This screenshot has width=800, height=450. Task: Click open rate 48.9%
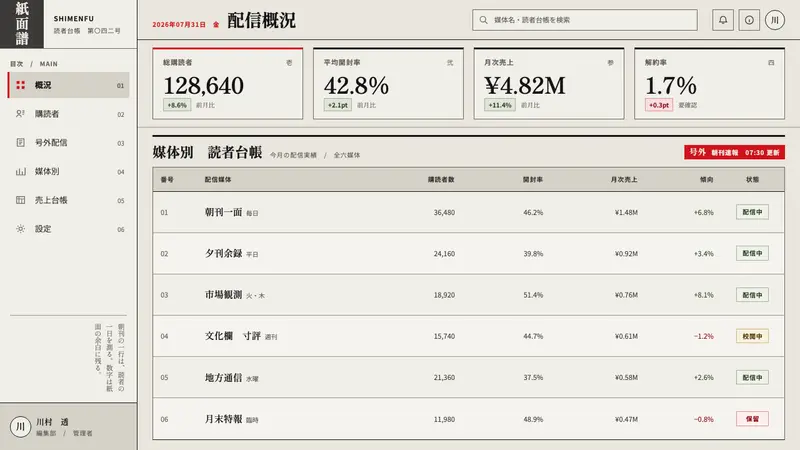(x=533, y=419)
